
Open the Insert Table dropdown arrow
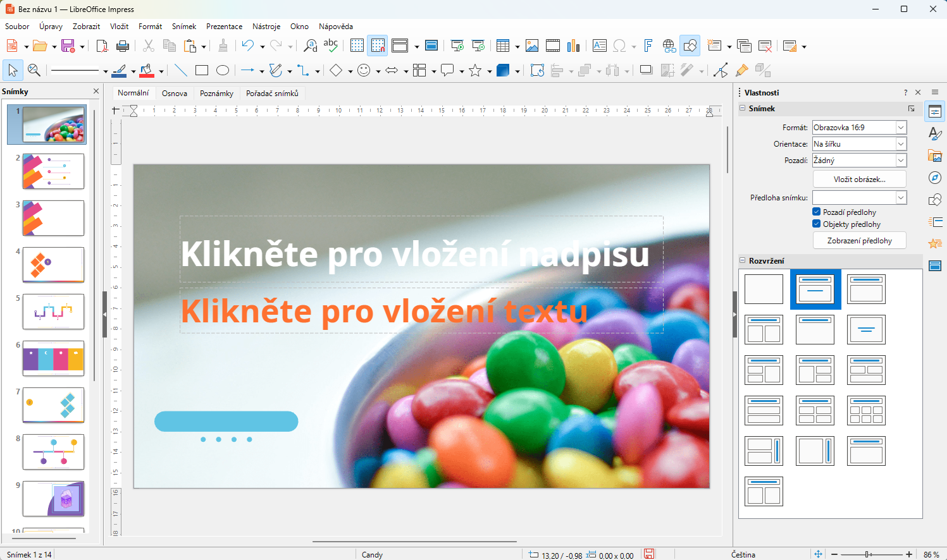[517, 46]
